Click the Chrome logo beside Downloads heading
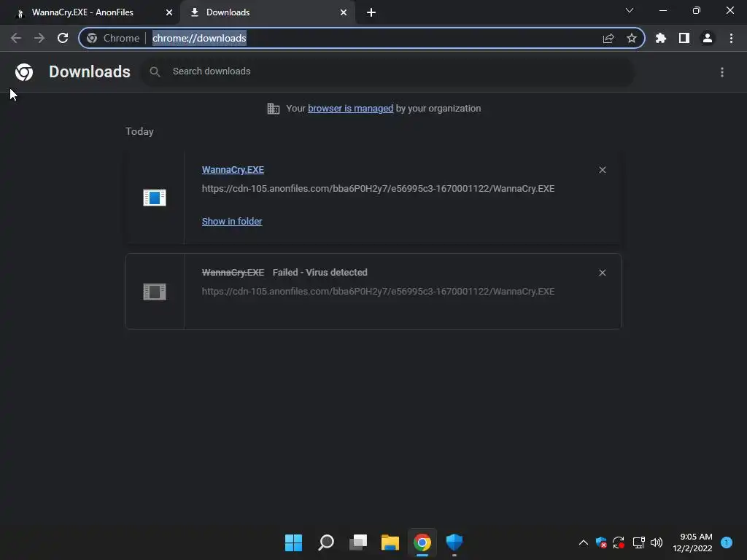747x560 pixels. coord(24,72)
